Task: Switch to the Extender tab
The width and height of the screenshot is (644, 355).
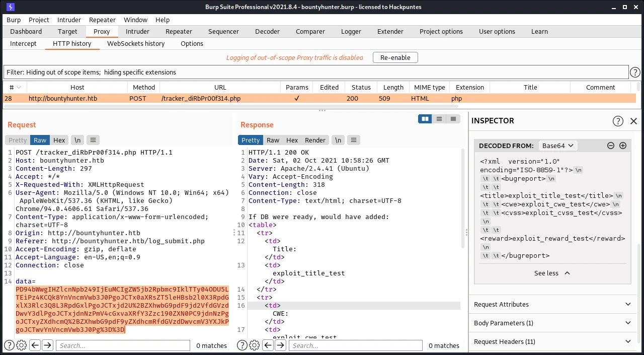Action: click(390, 31)
